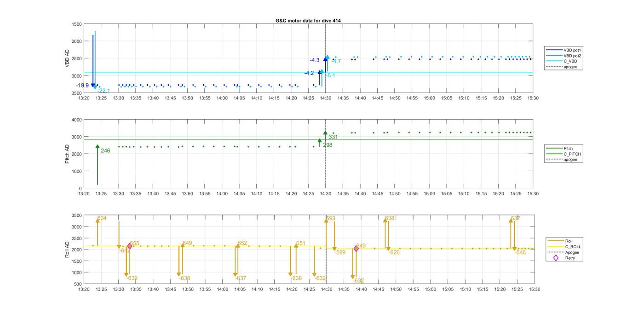This screenshot has height=319, width=644.
Task: Click the dark blue arrowhead beside -19.9
Action: click(93, 85)
